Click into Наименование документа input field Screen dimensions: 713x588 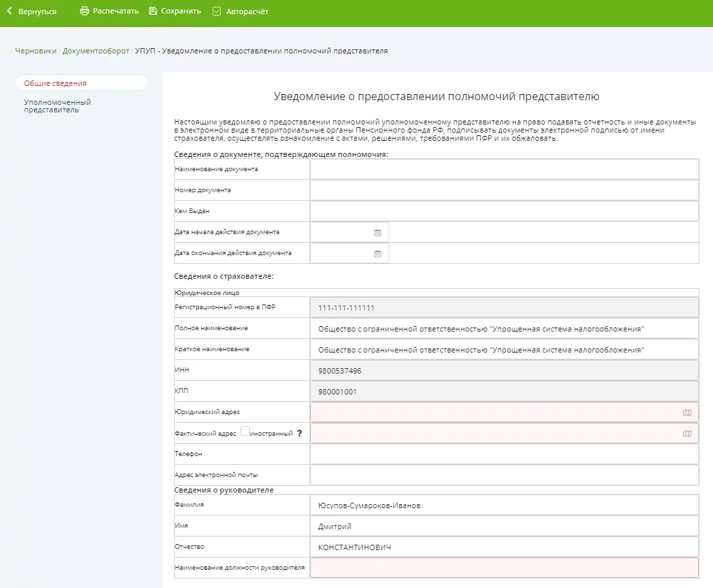pos(504,169)
